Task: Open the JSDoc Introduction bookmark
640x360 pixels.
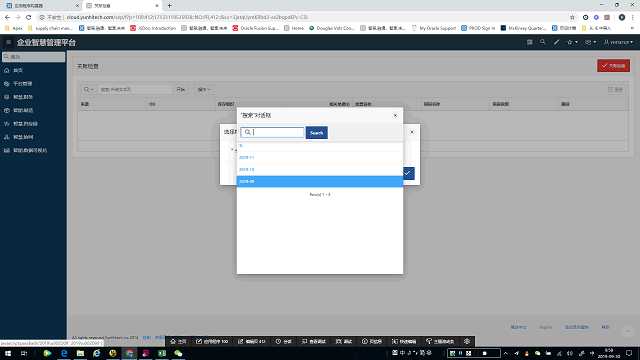Action: 153,28
